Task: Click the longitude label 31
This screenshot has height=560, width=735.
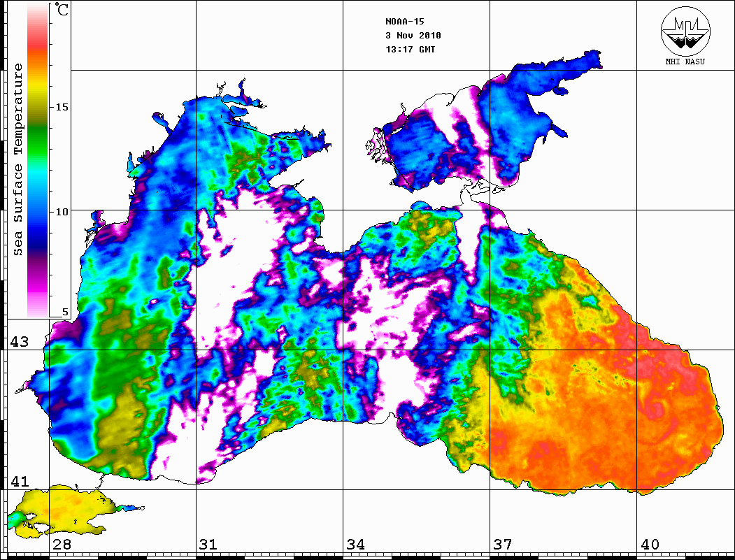Action: [208, 545]
